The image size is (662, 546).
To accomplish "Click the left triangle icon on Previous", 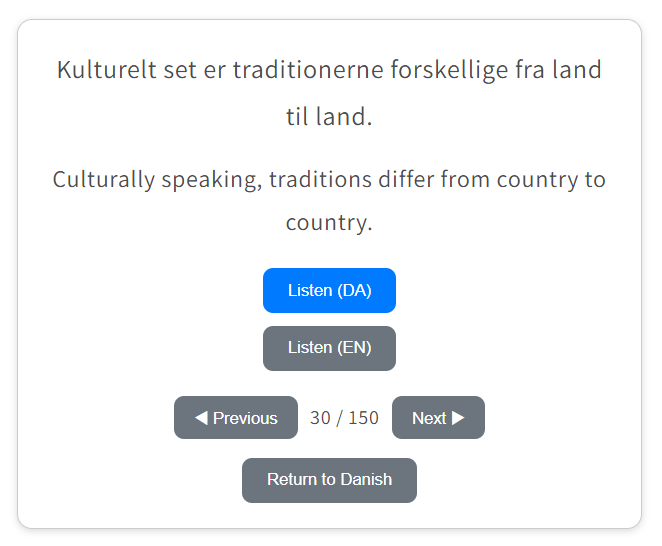I will [201, 418].
